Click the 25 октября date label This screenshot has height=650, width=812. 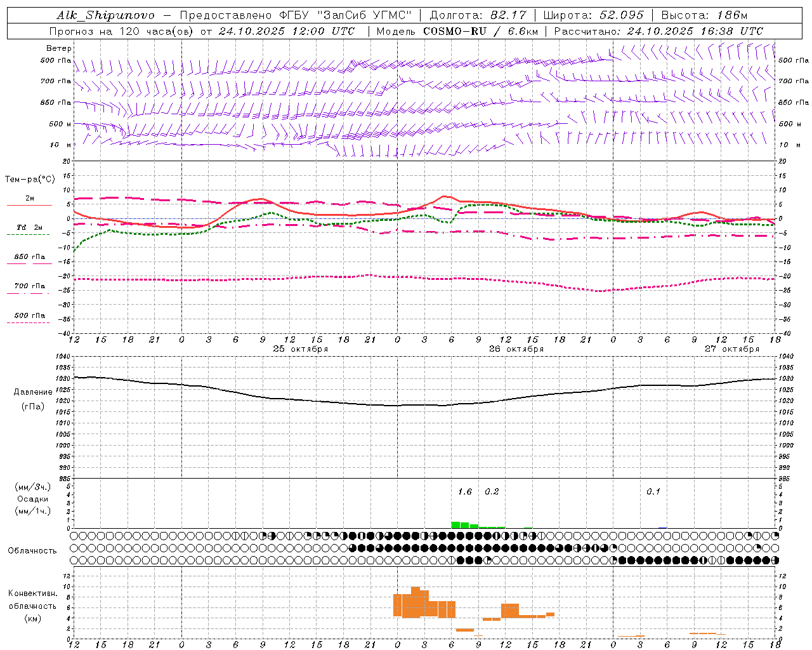(301, 349)
